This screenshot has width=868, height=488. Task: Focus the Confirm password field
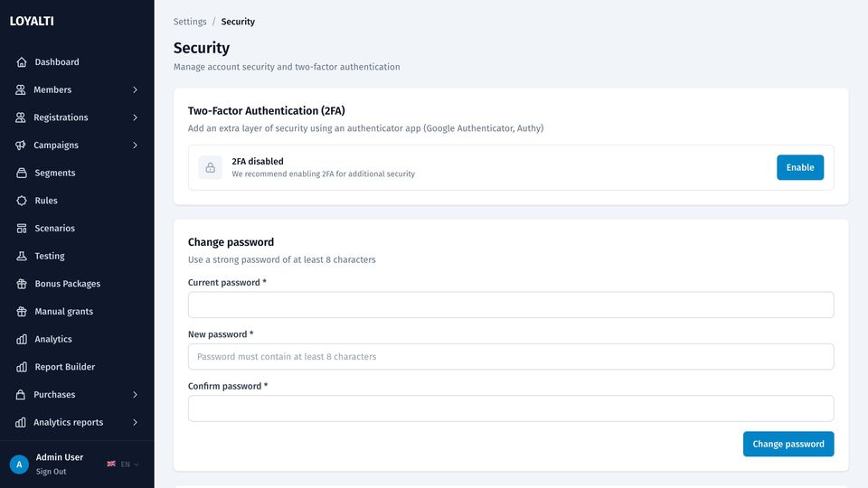(511, 408)
